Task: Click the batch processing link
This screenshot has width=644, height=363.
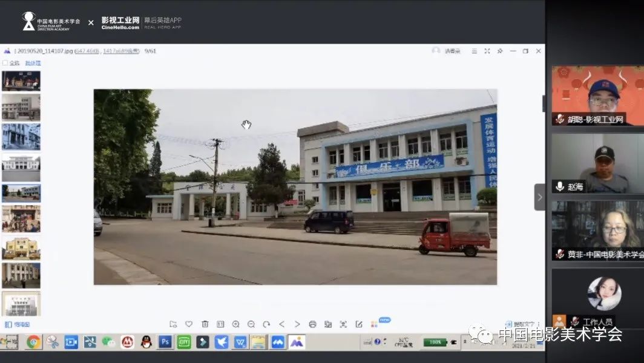Action: click(x=33, y=63)
